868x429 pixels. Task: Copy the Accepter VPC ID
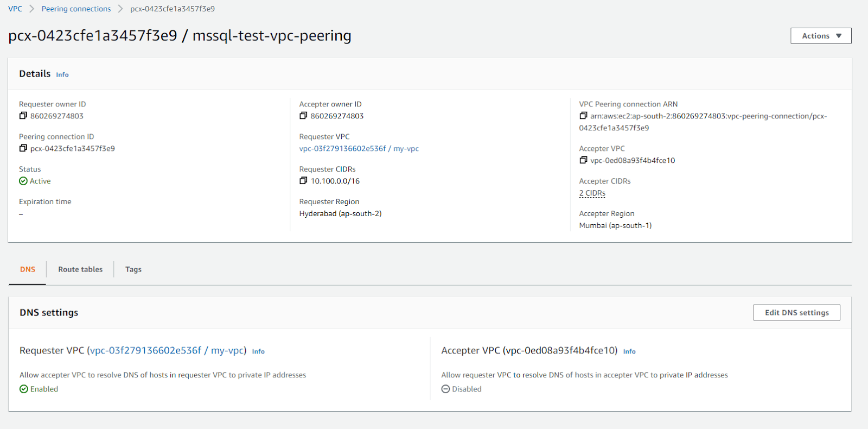coord(583,160)
